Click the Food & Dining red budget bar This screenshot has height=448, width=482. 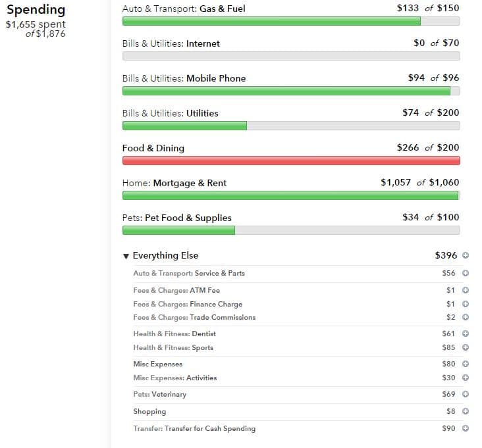point(291,161)
